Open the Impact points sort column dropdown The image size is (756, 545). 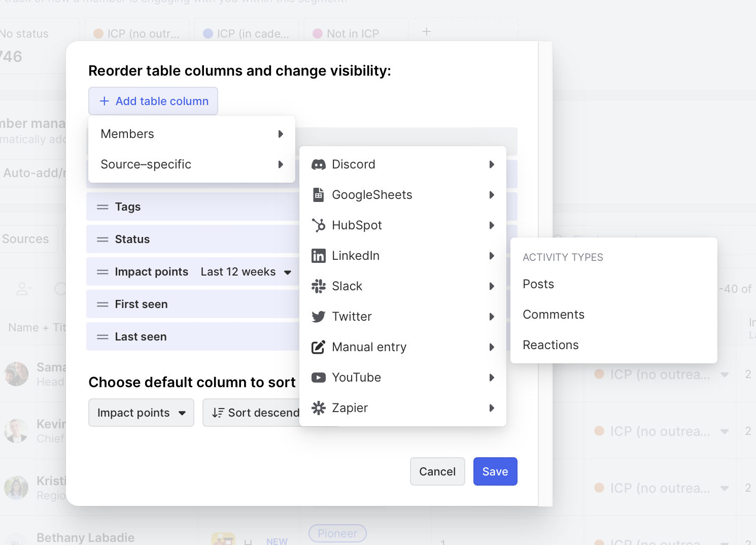click(141, 413)
